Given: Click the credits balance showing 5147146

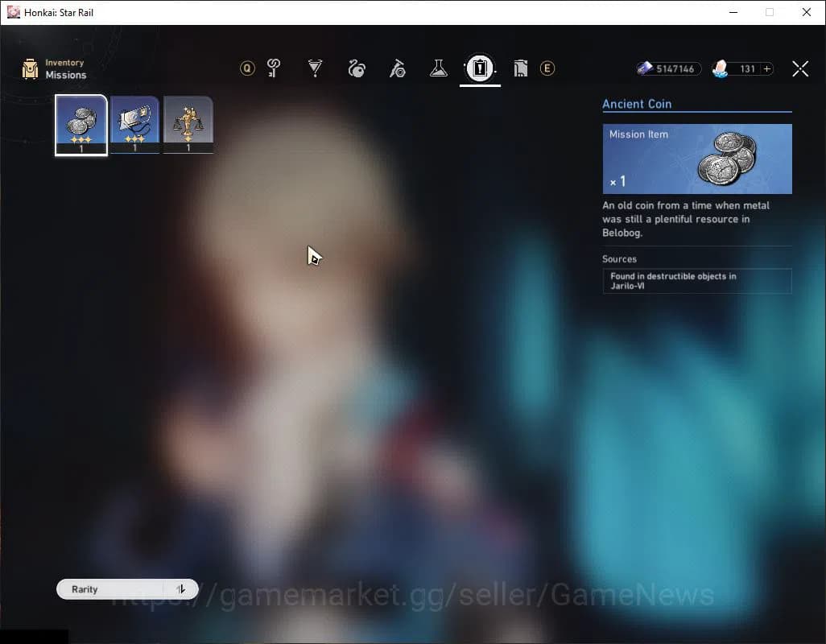Looking at the screenshot, I should (x=668, y=69).
